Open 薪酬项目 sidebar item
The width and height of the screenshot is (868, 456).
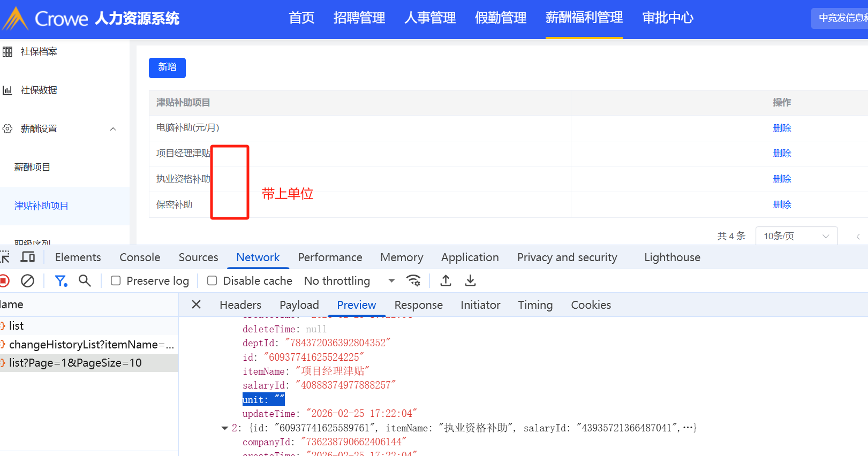point(32,168)
